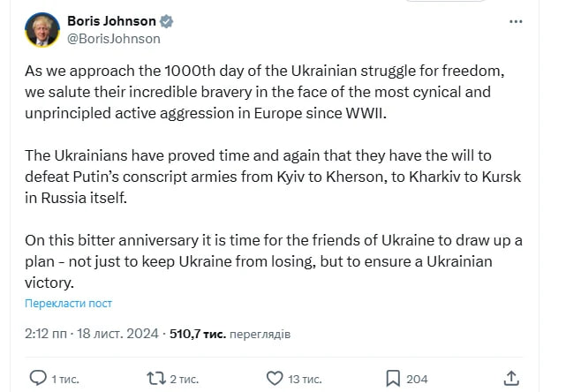
Task: Click the 2 тис. repost count
Action: (x=185, y=379)
